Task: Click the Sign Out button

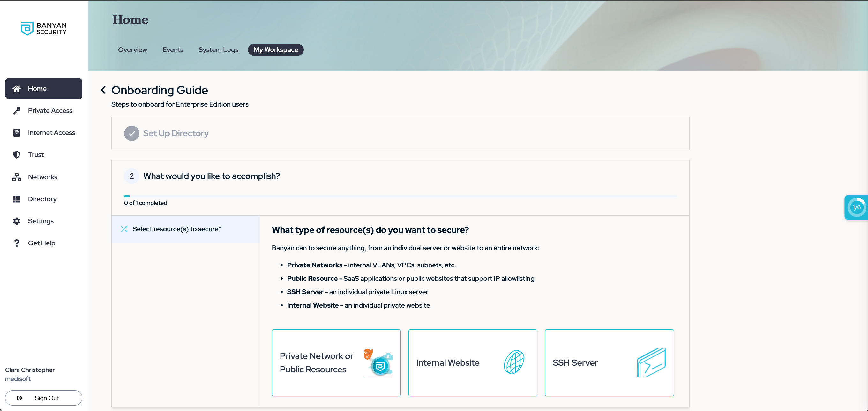Action: click(x=43, y=398)
